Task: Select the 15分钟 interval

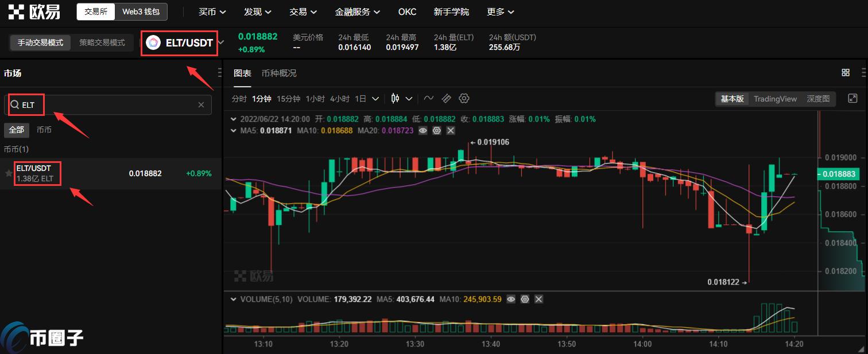Action: pyautogui.click(x=288, y=99)
